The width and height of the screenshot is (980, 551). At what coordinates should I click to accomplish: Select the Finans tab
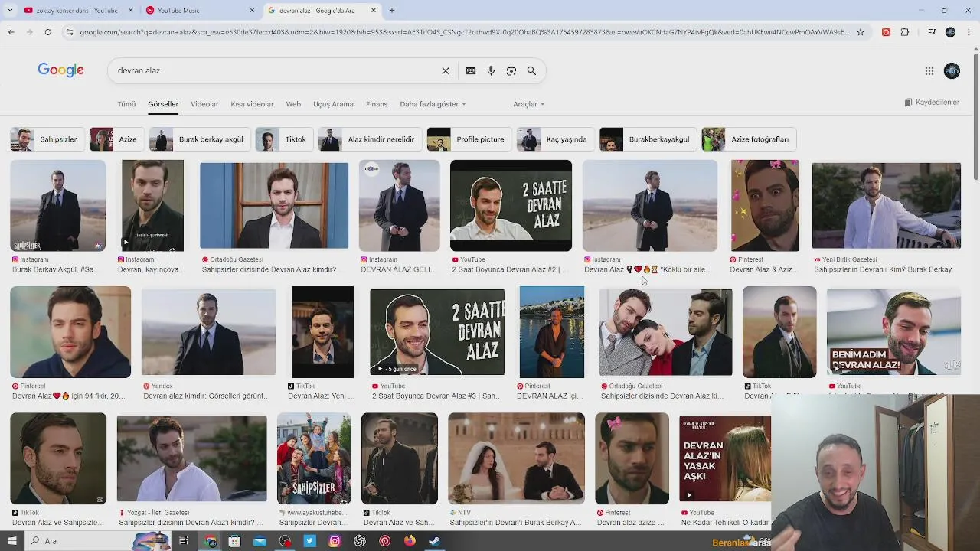click(x=377, y=104)
